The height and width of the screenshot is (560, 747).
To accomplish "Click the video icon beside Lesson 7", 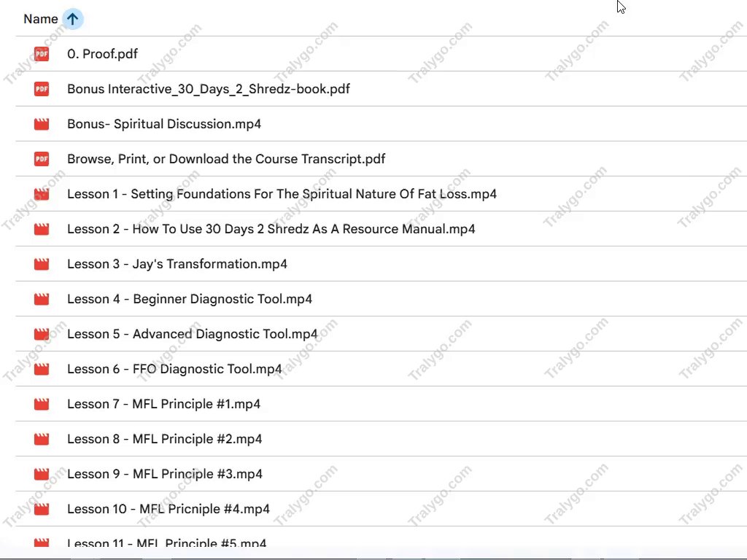I will point(42,404).
